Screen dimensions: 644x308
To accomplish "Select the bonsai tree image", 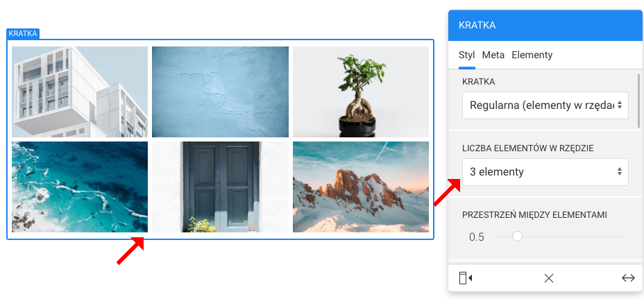I will 361,92.
